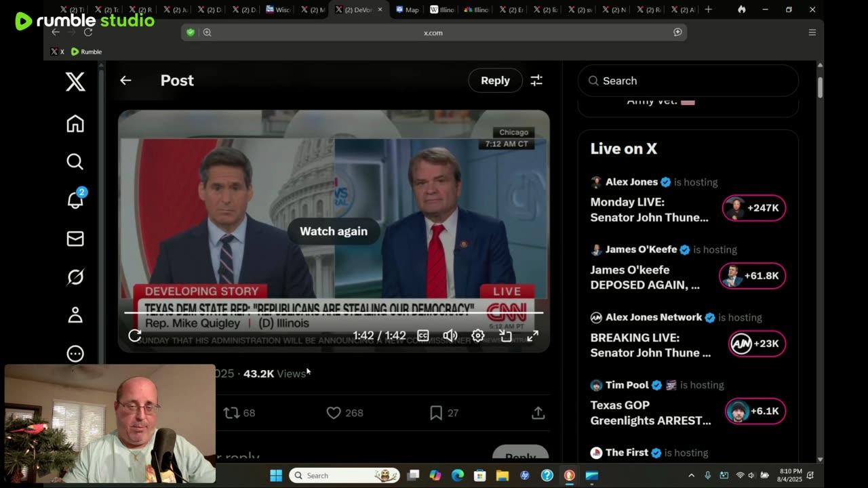
Task: Close the active DeVor tab
Action: [380, 9]
